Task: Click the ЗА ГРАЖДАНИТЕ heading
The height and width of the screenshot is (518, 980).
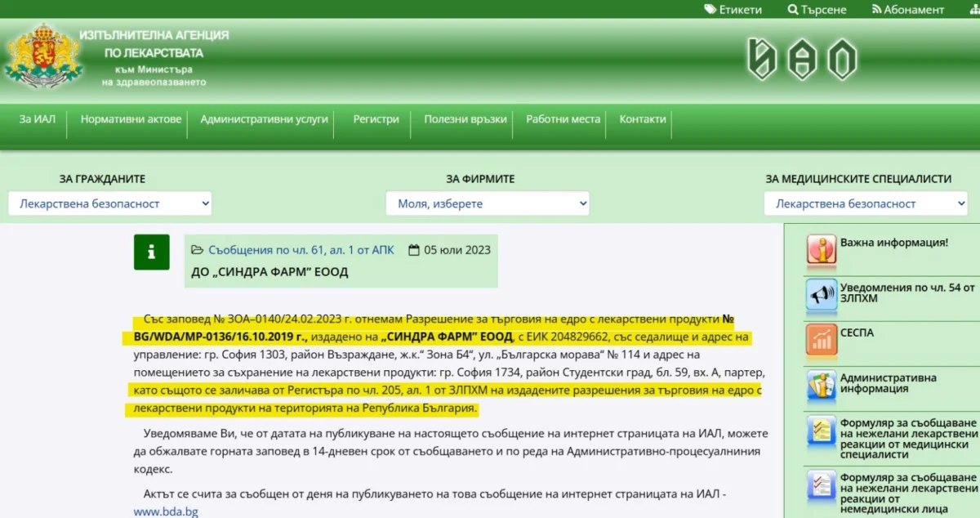Action: (x=102, y=179)
